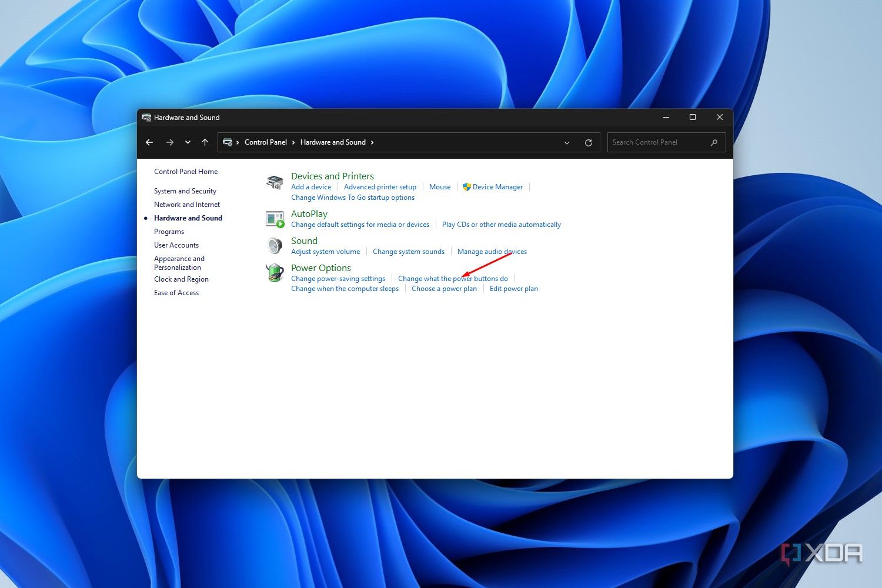This screenshot has width=882, height=588.
Task: Select Control Panel in the breadcrumb path
Action: [x=265, y=142]
